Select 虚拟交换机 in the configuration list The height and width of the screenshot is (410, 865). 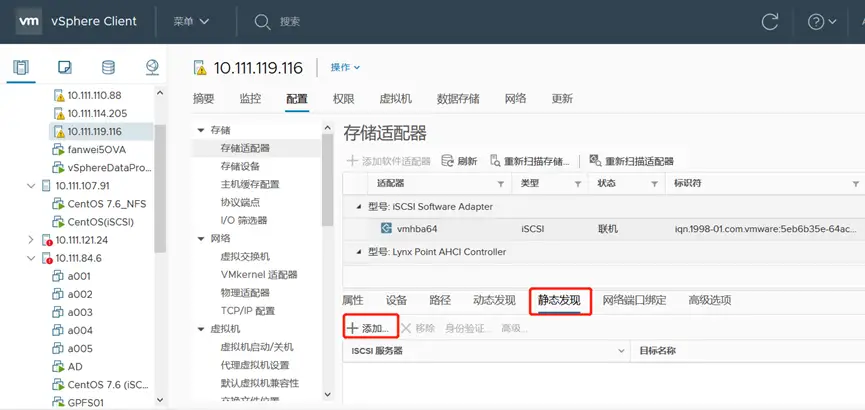click(x=245, y=257)
